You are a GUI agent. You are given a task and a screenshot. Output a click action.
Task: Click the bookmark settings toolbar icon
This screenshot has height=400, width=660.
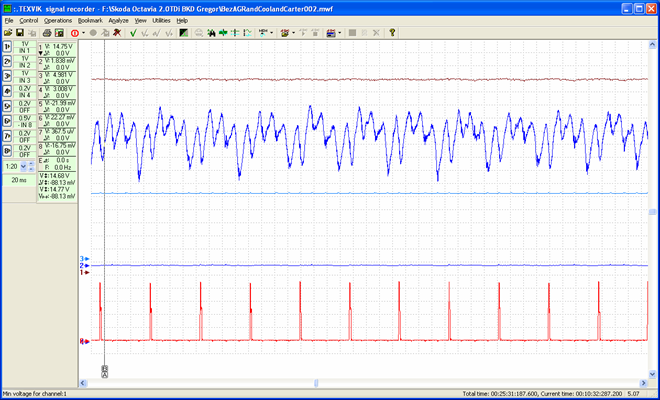tap(285, 33)
